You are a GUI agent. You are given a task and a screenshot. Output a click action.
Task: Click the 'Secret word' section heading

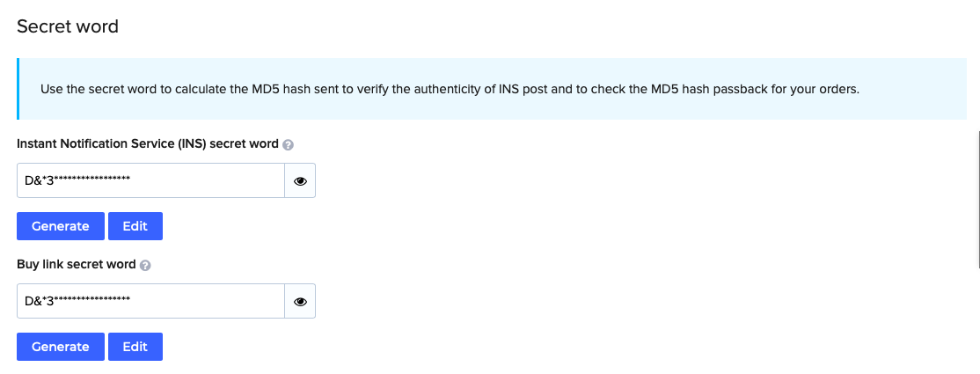coord(68,26)
